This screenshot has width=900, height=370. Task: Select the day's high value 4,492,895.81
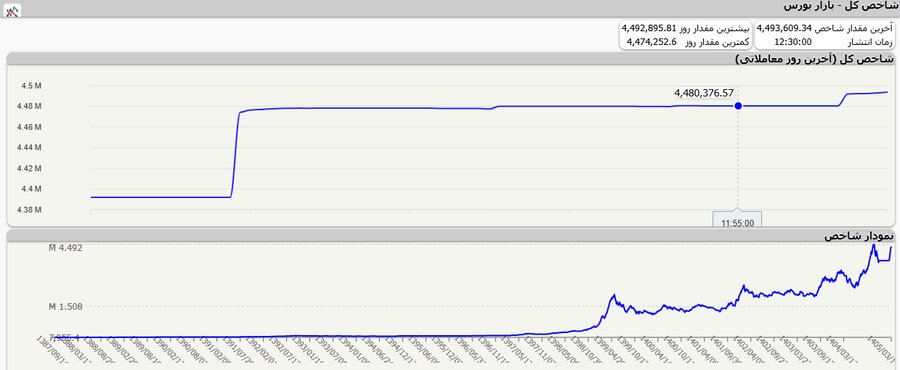(649, 28)
